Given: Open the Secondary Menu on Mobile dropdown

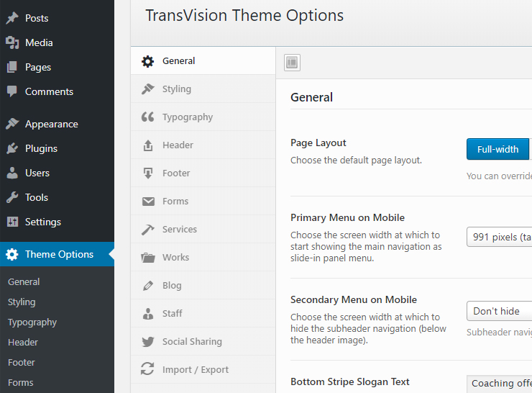Looking at the screenshot, I should click(x=499, y=311).
